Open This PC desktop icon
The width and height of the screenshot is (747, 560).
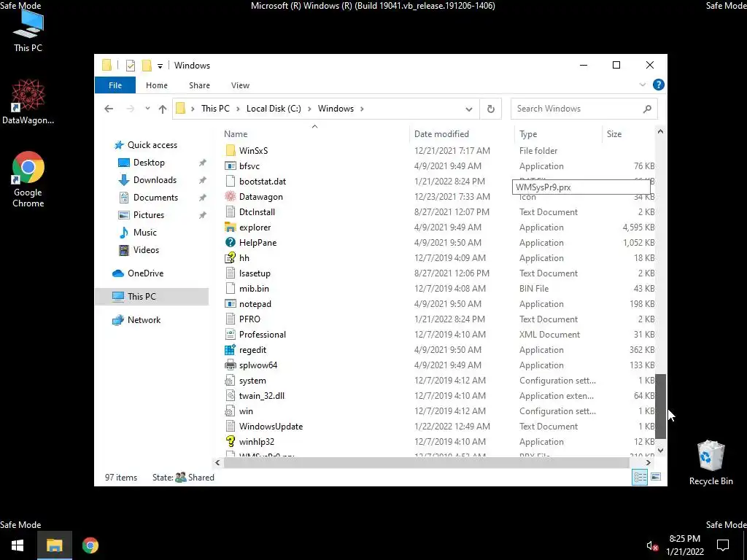click(28, 31)
